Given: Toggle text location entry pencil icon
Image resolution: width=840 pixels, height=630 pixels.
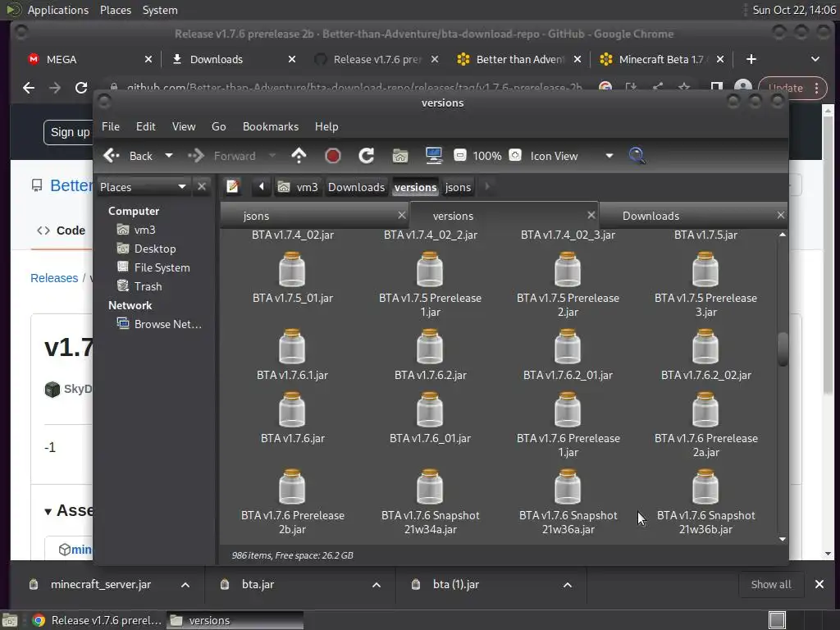Looking at the screenshot, I should (x=232, y=186).
